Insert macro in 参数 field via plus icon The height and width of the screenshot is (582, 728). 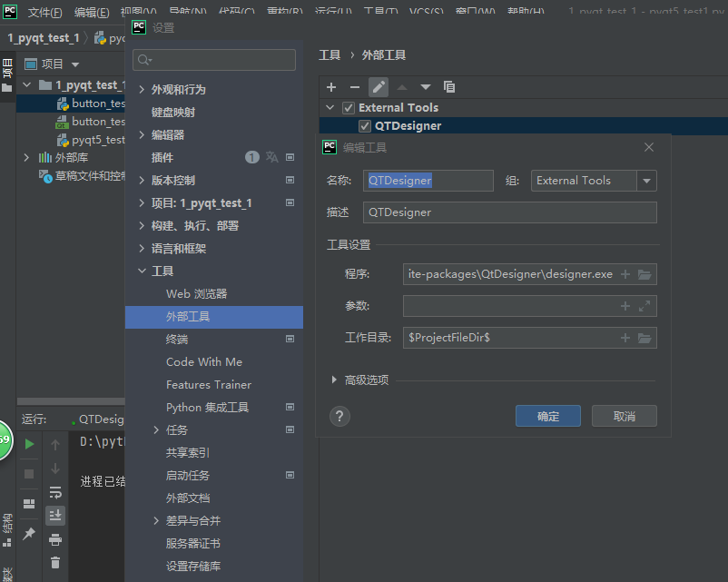pos(625,306)
